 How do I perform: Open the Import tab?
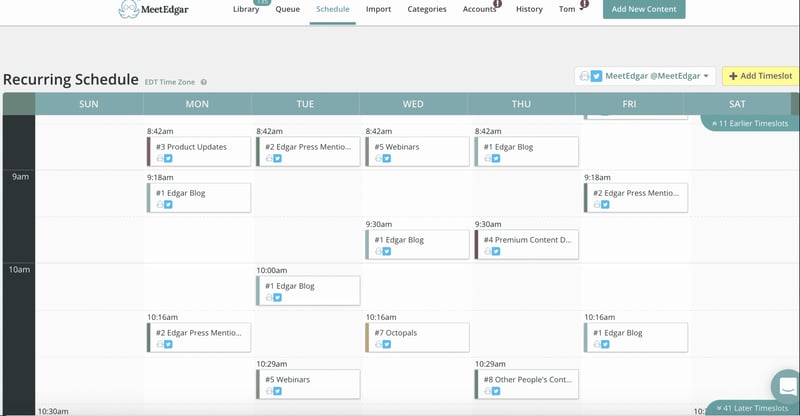pyautogui.click(x=378, y=9)
